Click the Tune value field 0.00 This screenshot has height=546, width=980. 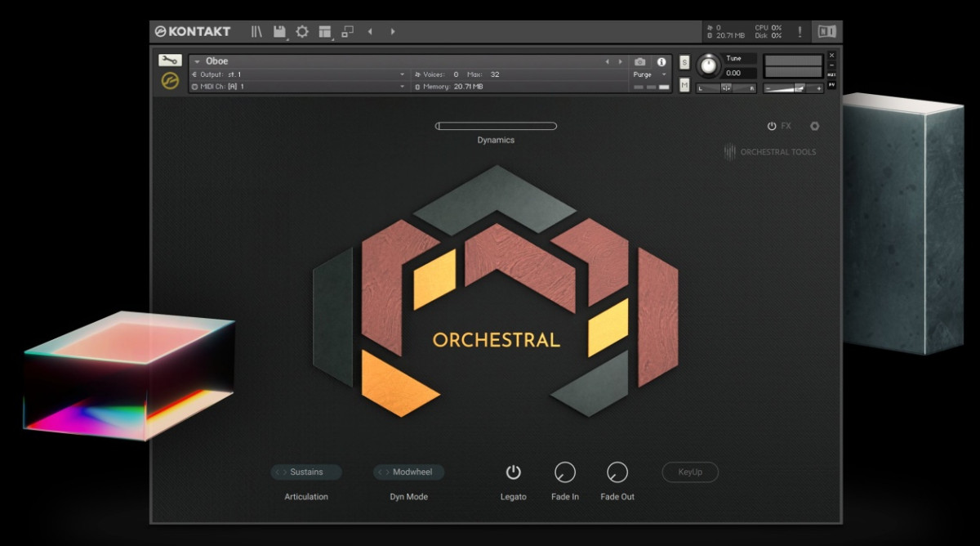740,73
